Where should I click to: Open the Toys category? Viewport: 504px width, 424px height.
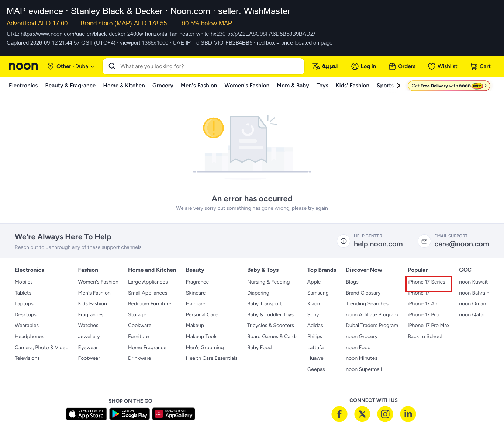coord(322,86)
